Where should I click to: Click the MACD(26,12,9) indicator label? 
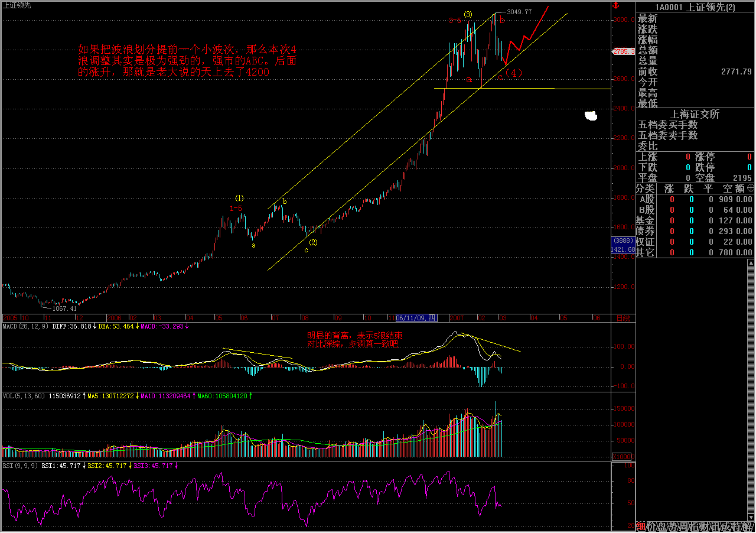tap(25, 326)
